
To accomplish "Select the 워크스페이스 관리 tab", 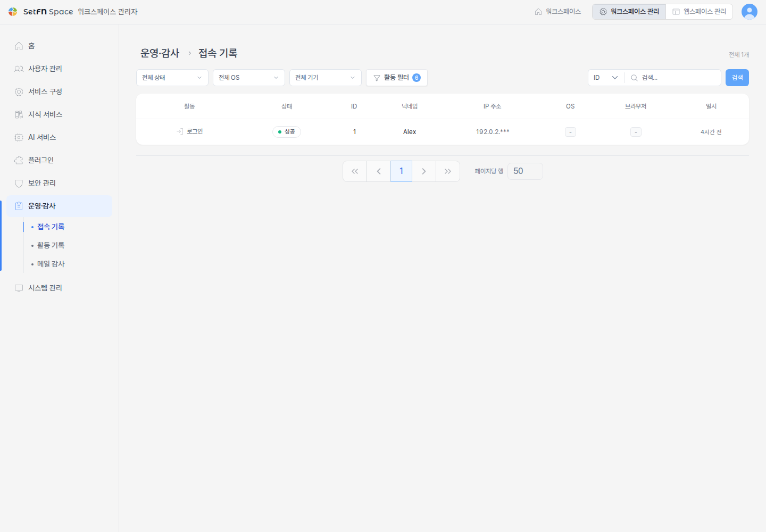I will click(629, 12).
